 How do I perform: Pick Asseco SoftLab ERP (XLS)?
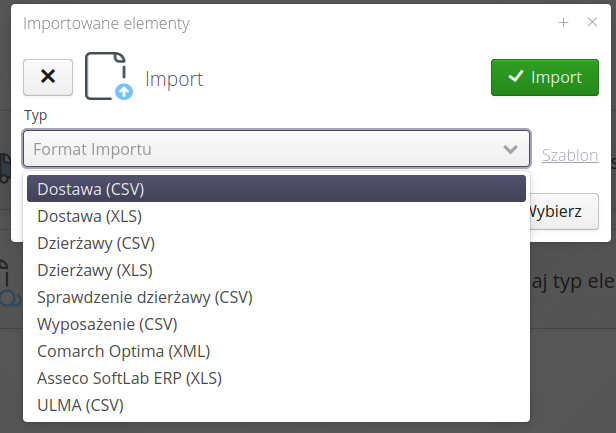tap(129, 378)
